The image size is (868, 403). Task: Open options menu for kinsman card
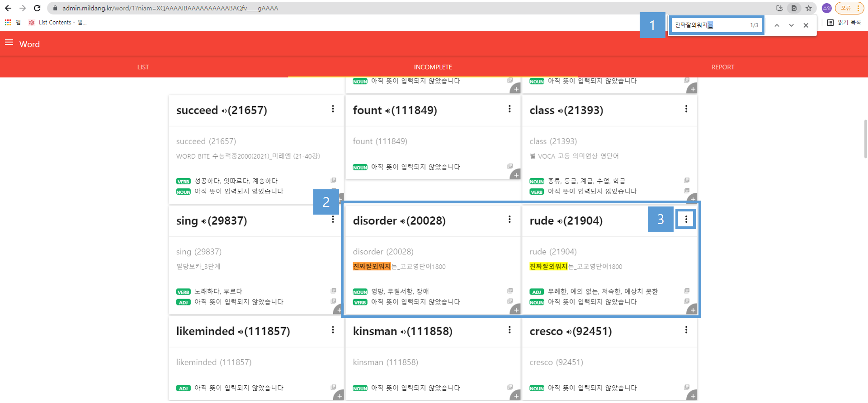[509, 330]
